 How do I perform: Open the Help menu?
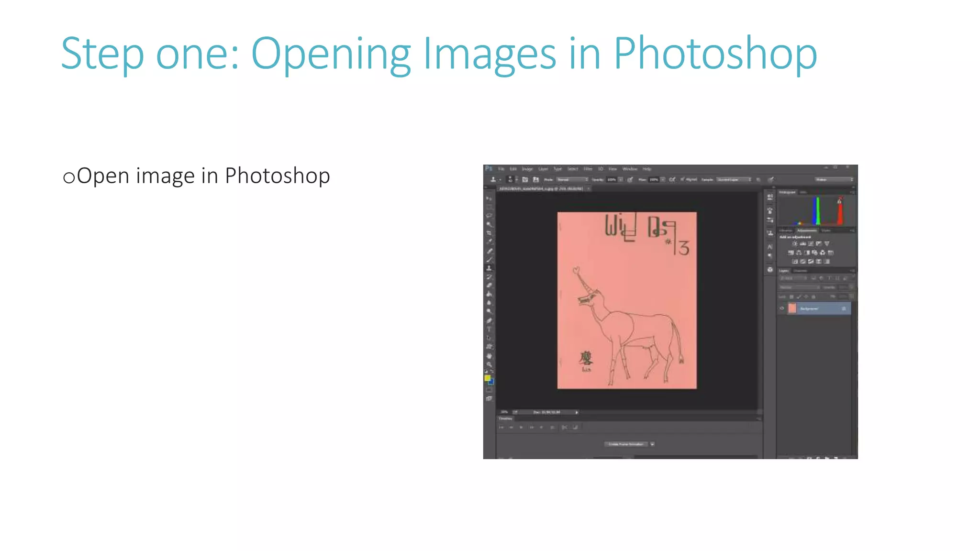point(647,169)
